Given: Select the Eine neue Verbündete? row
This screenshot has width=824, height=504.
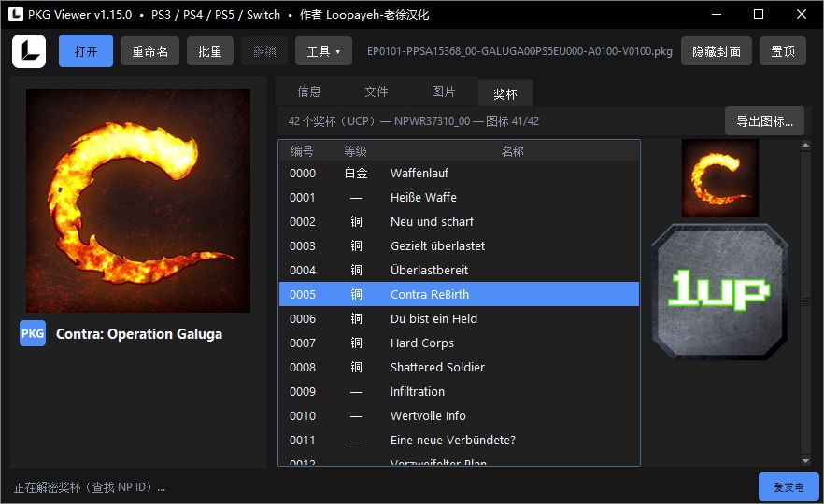Looking at the screenshot, I should 459,440.
